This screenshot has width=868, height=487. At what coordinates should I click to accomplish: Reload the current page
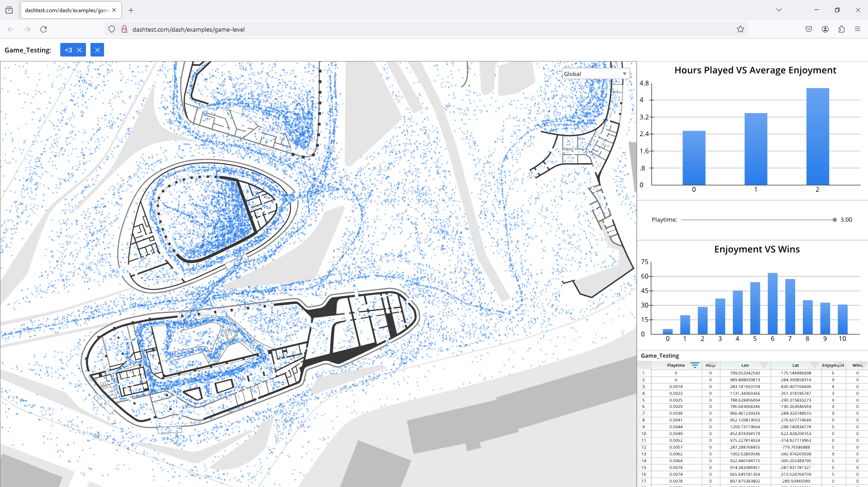tap(43, 29)
